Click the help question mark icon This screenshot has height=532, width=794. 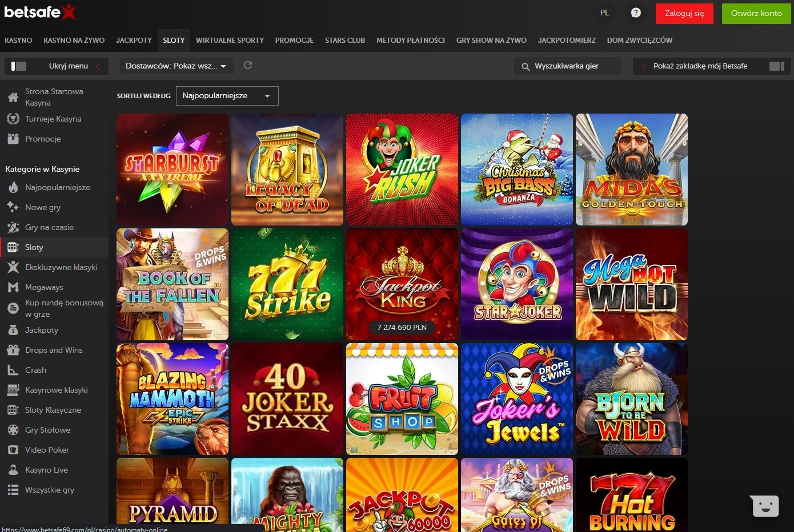[635, 13]
